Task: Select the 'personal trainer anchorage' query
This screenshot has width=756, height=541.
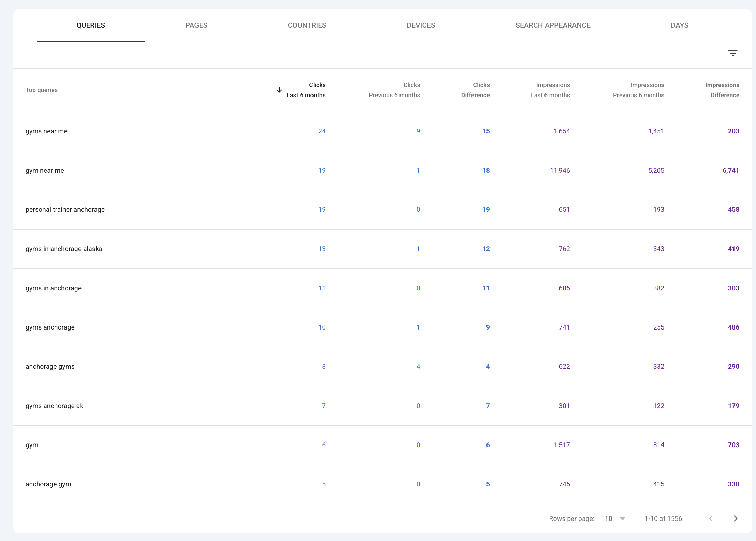Action: (x=65, y=210)
